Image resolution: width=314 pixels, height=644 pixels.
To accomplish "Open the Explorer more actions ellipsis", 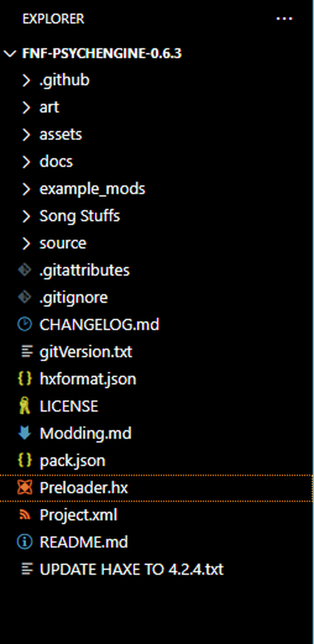I will pyautogui.click(x=284, y=19).
